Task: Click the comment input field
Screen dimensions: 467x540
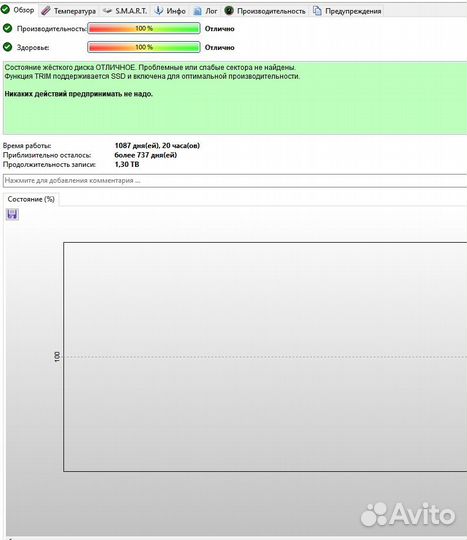Action: click(x=235, y=180)
